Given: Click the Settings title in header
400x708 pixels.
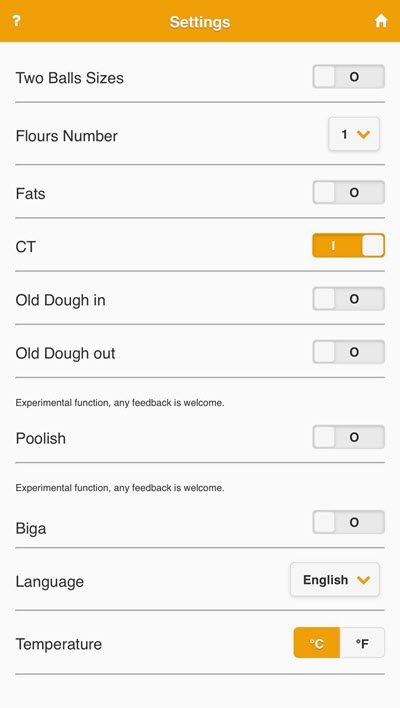Looking at the screenshot, I should pos(200,22).
